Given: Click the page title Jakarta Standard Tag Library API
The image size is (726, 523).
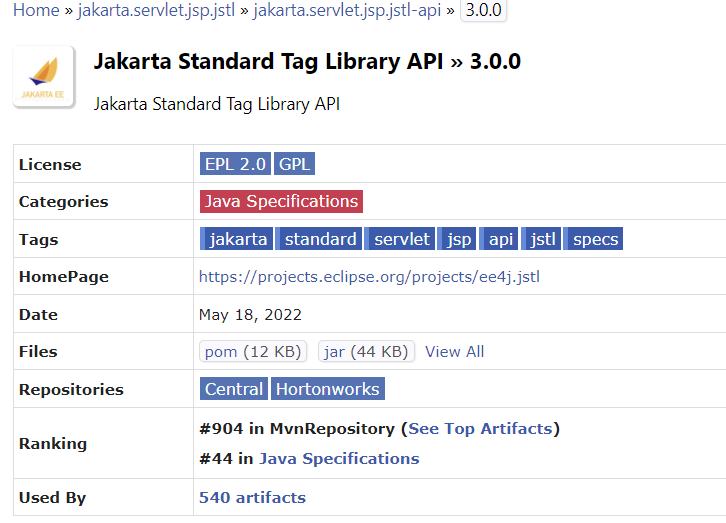Looking at the screenshot, I should [307, 62].
